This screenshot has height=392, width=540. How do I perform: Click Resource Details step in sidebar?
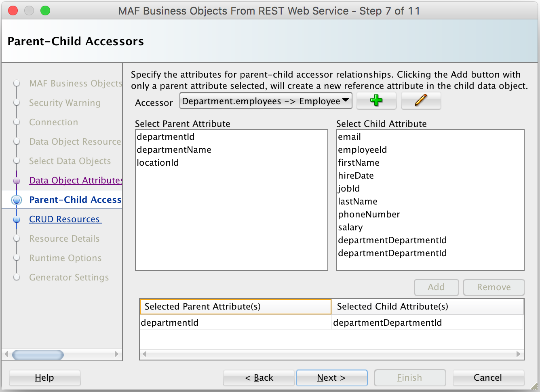tap(64, 238)
